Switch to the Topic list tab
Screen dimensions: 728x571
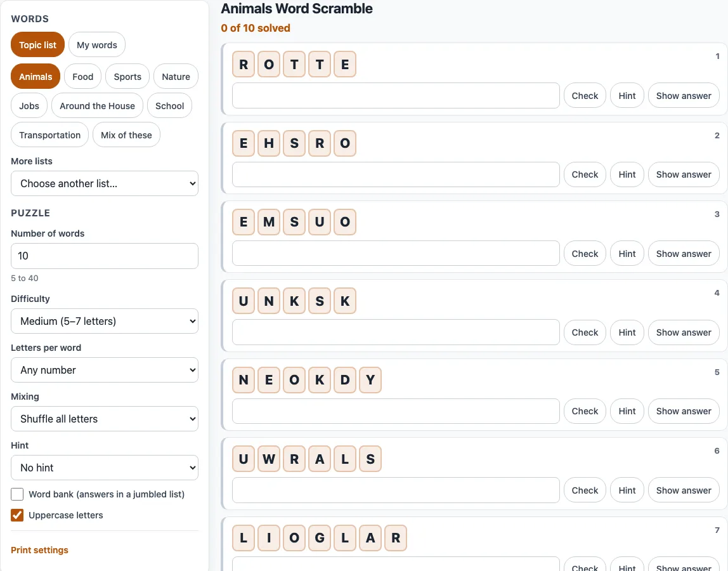[x=37, y=44]
